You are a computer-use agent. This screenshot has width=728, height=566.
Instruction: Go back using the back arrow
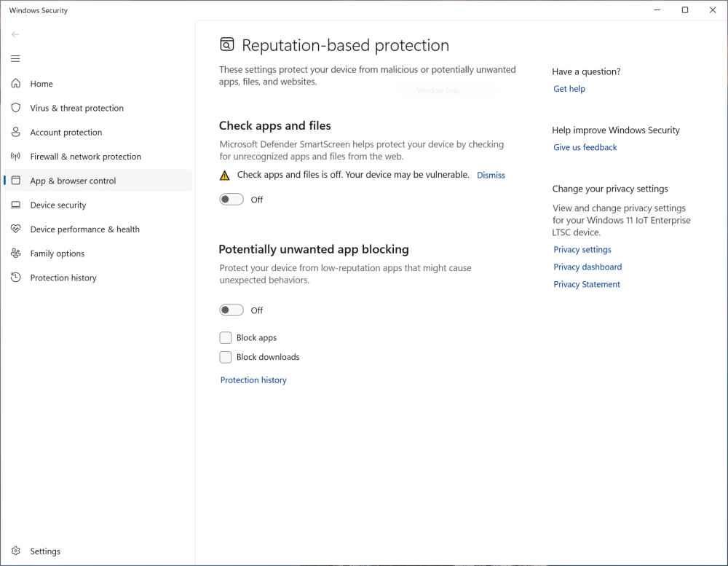point(15,34)
